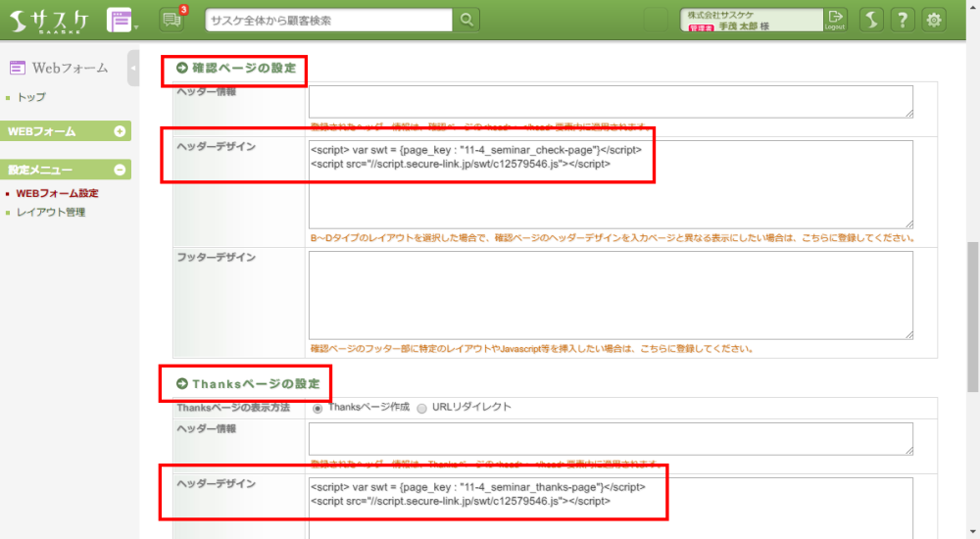Screen dimensions: 980x539
Task: Go to トップ link in sidebar
Action: click(x=31, y=97)
